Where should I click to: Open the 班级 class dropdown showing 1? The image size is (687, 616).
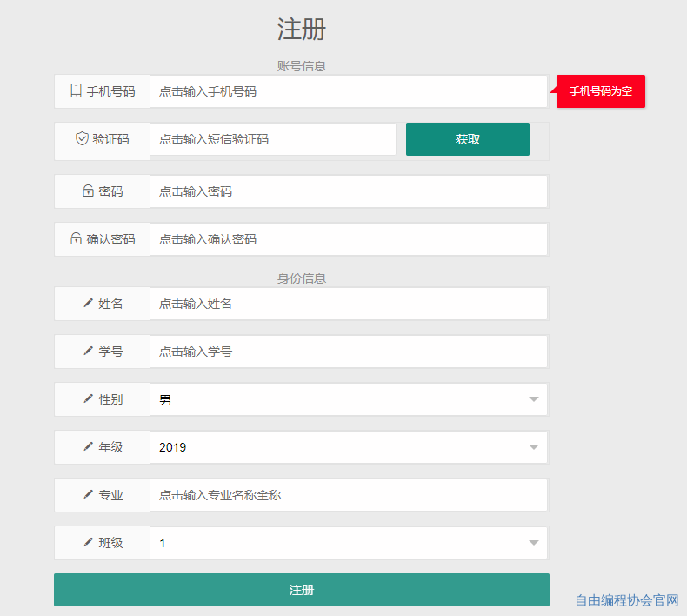coord(349,543)
